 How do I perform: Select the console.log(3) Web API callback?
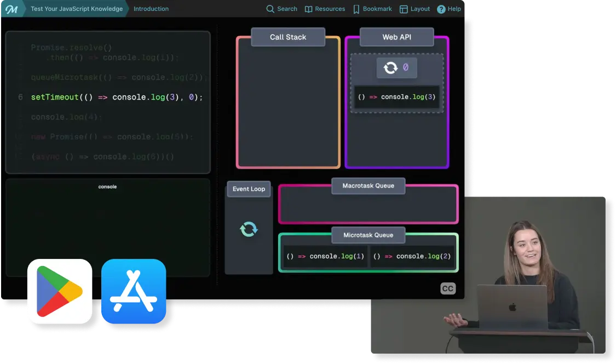click(396, 97)
